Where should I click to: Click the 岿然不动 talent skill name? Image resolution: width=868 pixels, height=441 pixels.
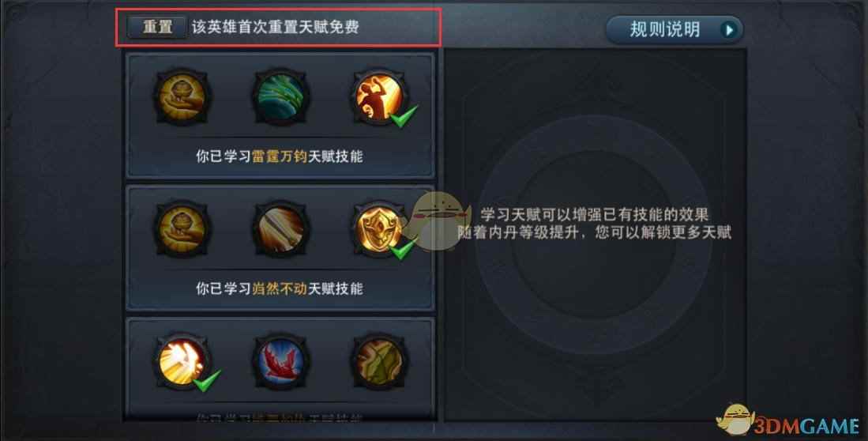tap(280, 288)
